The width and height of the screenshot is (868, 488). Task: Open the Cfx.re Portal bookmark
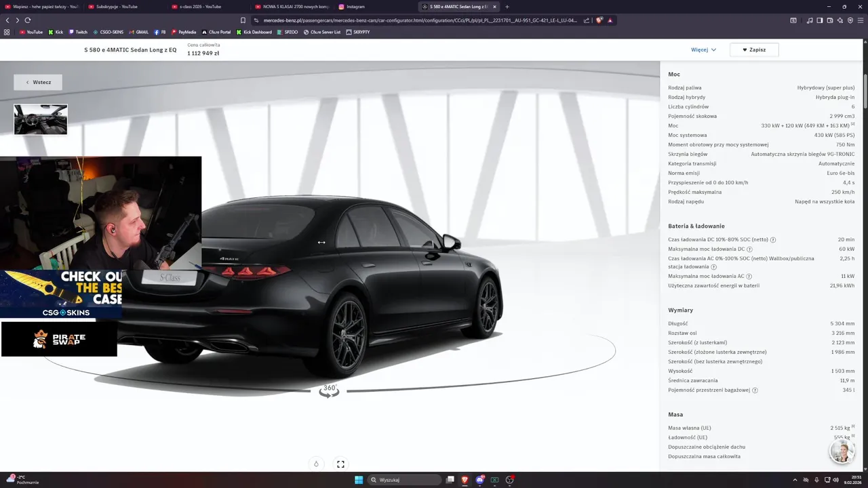[216, 32]
